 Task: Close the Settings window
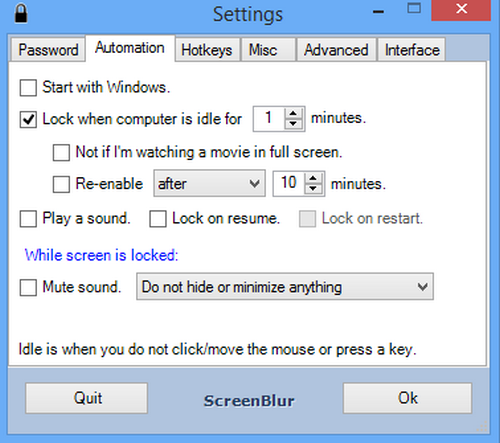pyautogui.click(x=461, y=10)
